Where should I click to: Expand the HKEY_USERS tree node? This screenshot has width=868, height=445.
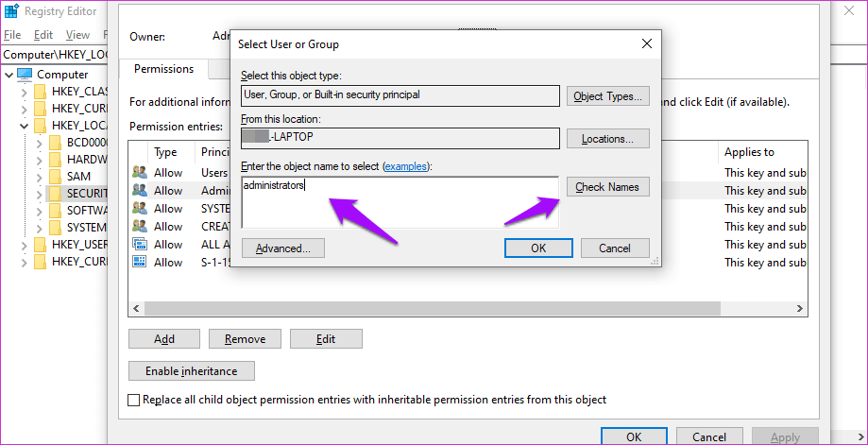(x=26, y=245)
